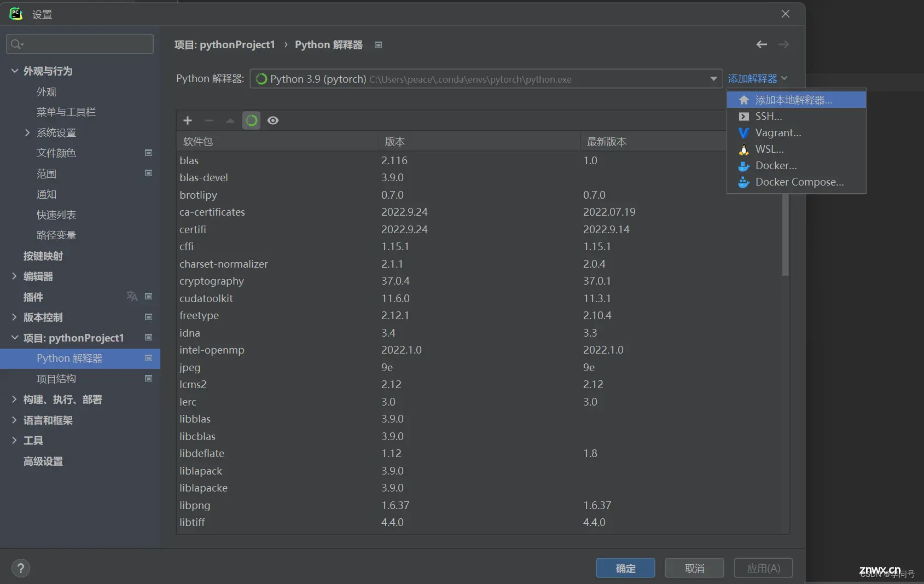Click the project-level marker icon beside 范围
924x584 pixels.
click(148, 173)
